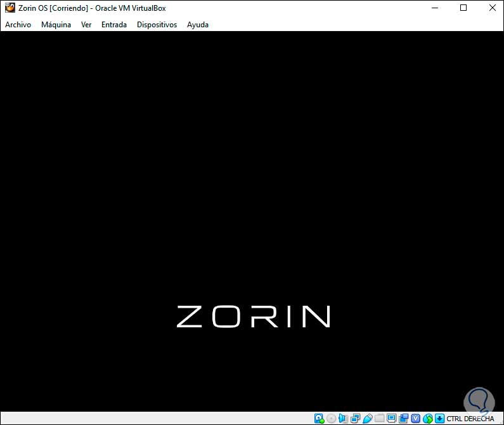
Task: Click the optical disc drive status icon
Action: (331, 418)
